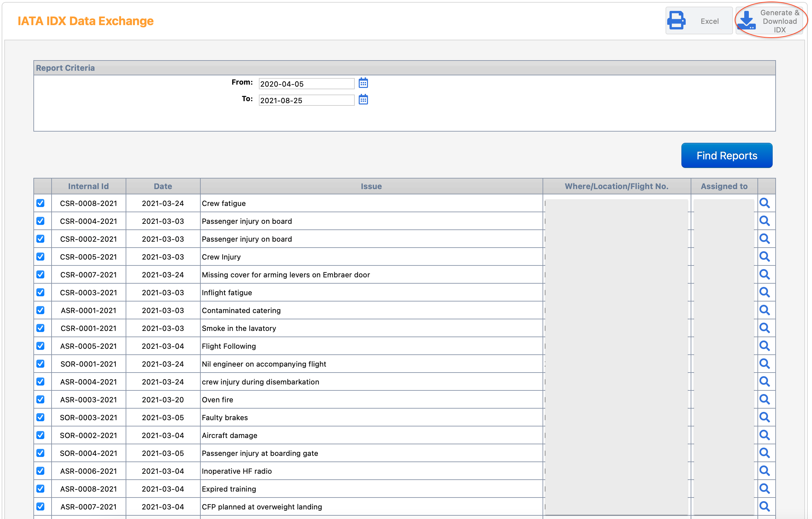Toggle checkbox for Crew Injury row

point(40,257)
